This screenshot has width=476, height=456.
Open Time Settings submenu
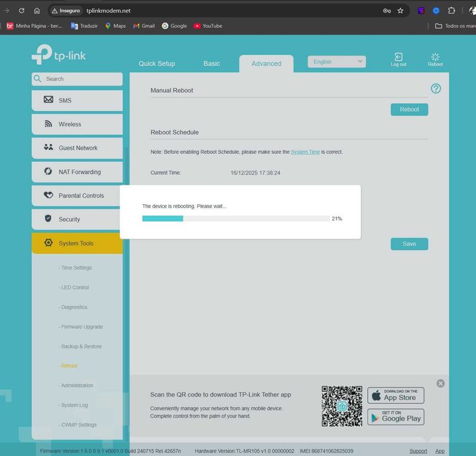75,267
